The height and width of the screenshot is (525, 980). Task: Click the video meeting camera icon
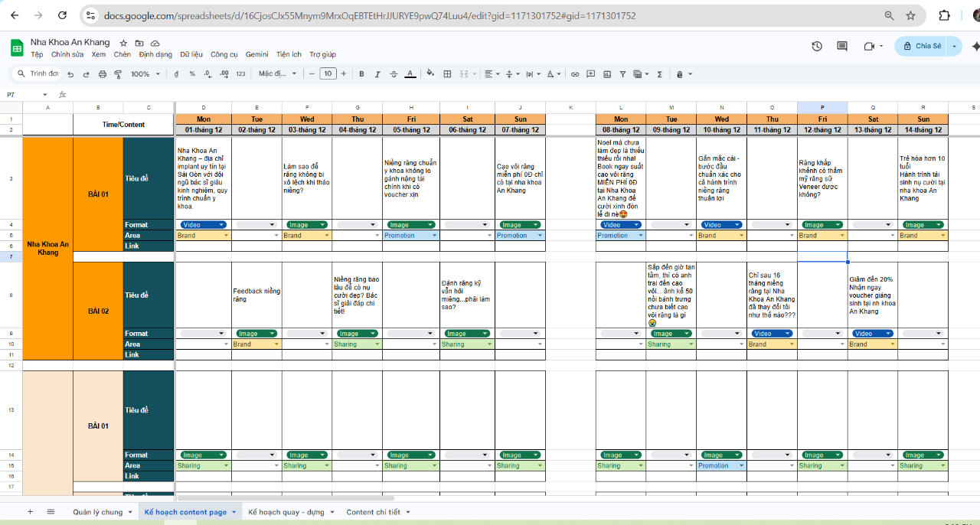tap(869, 46)
